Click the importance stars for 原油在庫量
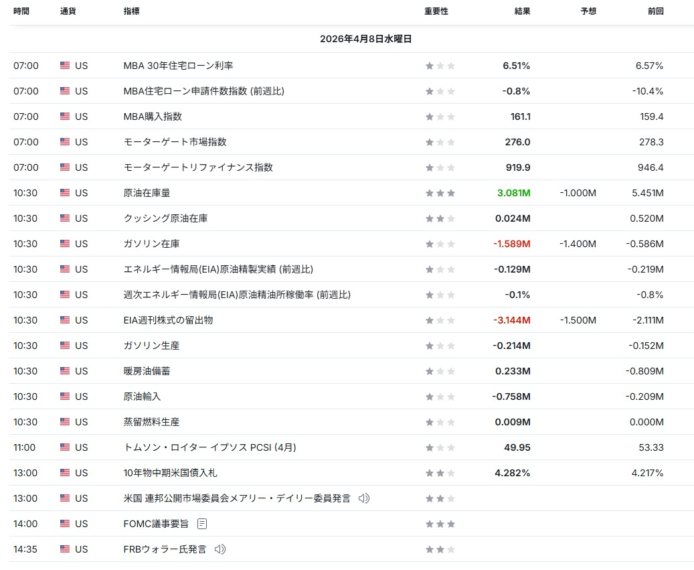 coord(440,193)
